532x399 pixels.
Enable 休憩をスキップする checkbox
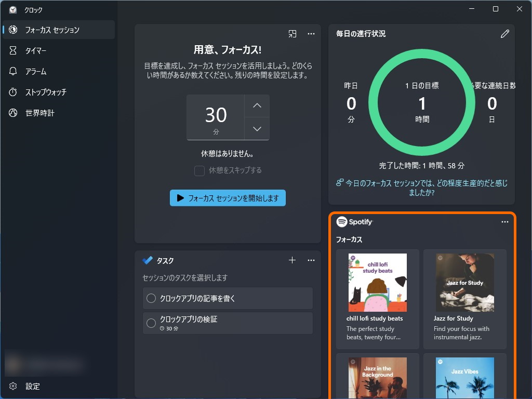click(199, 170)
